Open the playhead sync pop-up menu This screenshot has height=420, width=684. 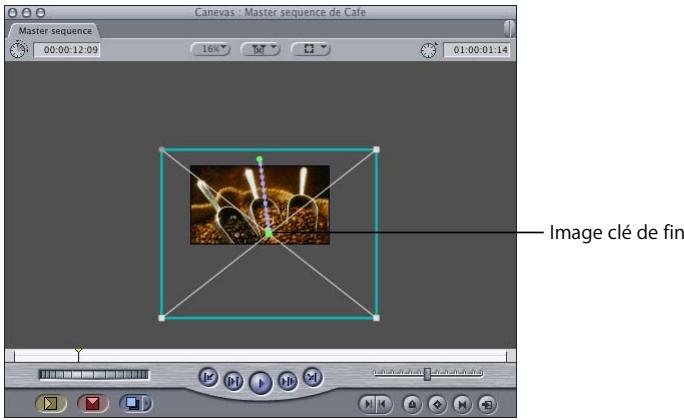pyautogui.click(x=260, y=49)
